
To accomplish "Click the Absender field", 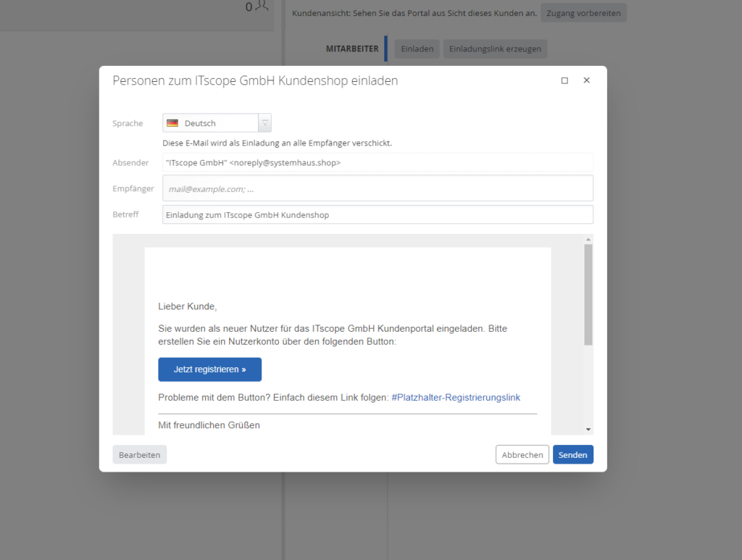I will point(378,163).
